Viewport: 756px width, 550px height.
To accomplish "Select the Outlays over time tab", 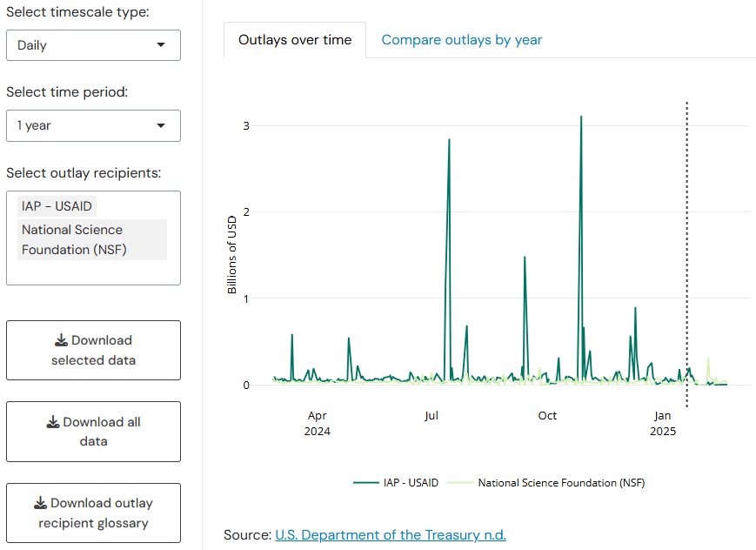I will 295,40.
